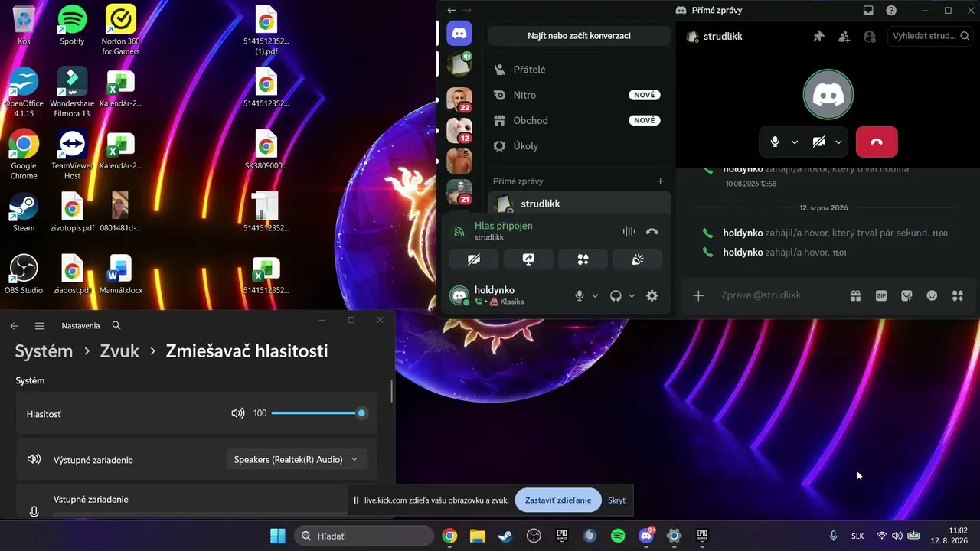Select Manuál.docx on the desktop
This screenshot has height=551, width=980.
120,274
